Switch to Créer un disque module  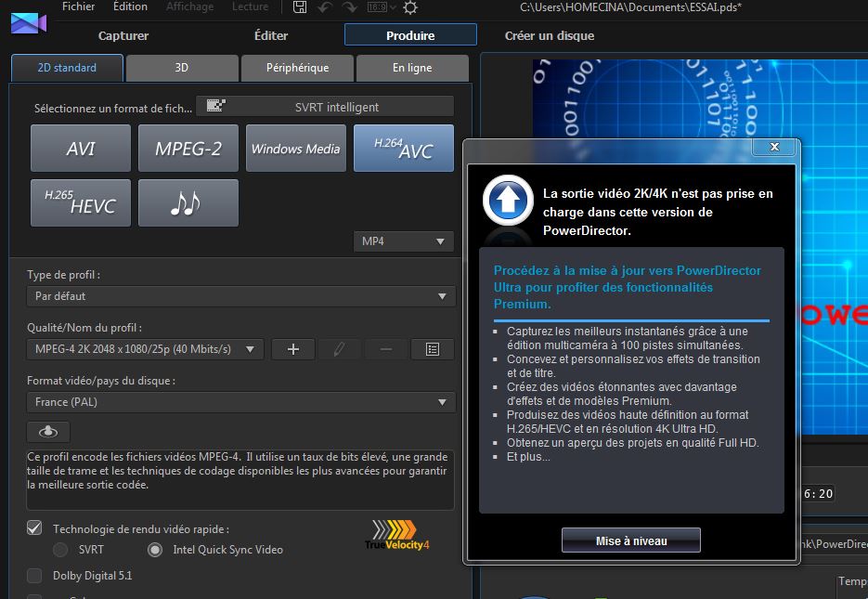[x=550, y=35]
